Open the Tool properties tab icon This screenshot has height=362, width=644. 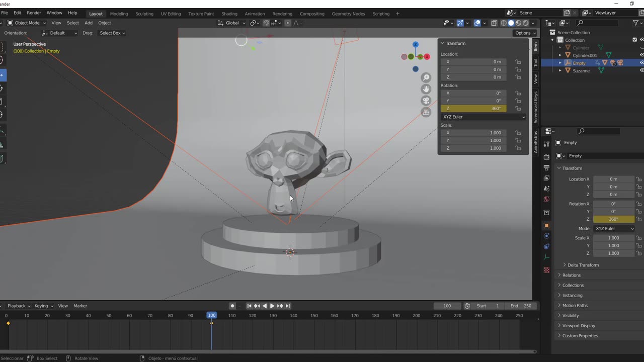coord(546,144)
